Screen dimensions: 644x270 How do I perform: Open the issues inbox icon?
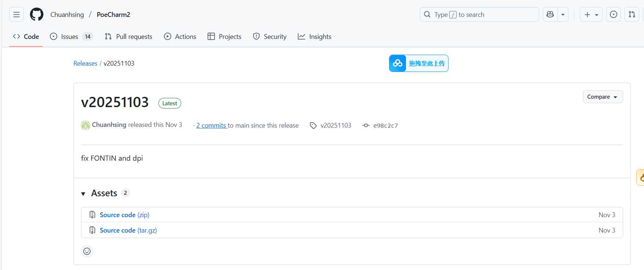coord(614,15)
